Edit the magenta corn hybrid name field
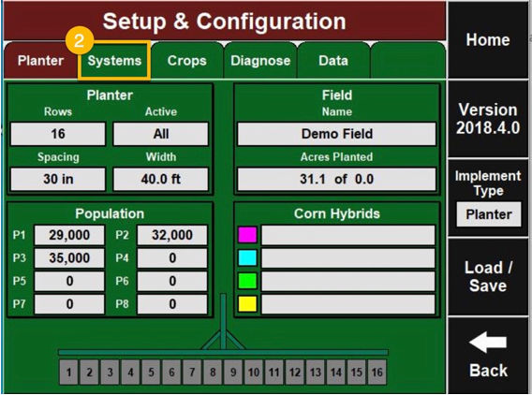532x395 pixels. [x=348, y=235]
